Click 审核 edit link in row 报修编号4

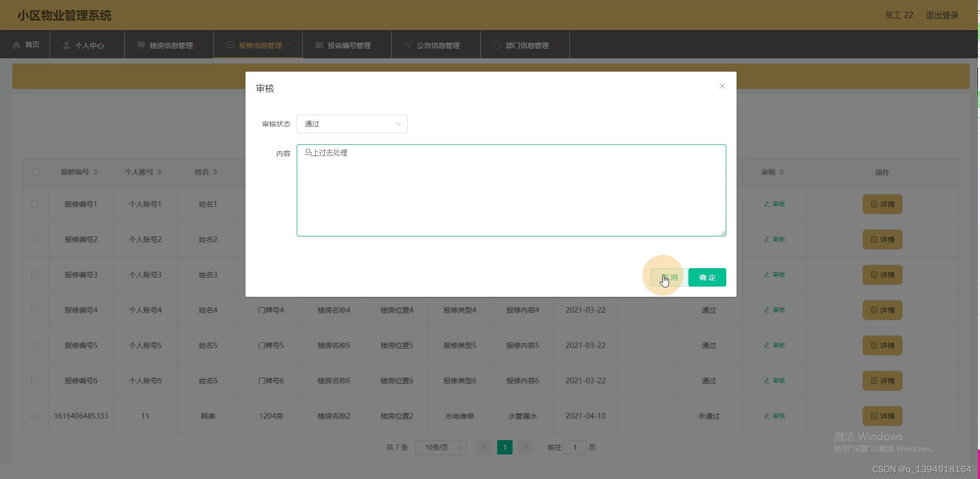click(x=774, y=310)
